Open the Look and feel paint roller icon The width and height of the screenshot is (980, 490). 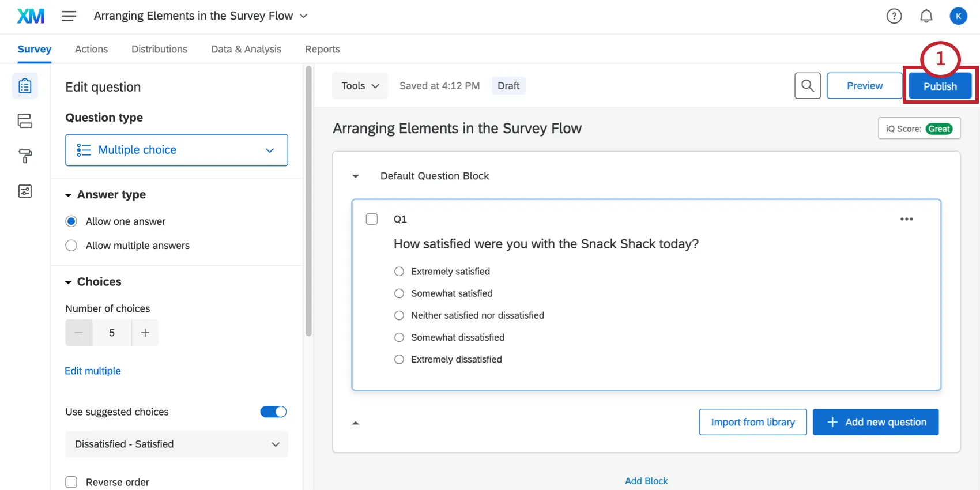click(25, 156)
